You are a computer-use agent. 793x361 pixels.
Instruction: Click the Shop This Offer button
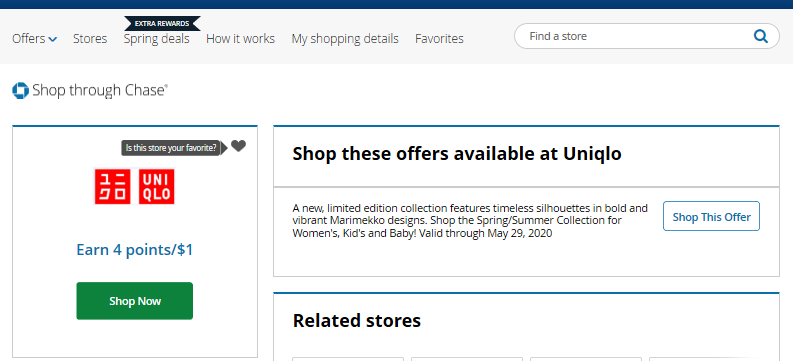711,216
